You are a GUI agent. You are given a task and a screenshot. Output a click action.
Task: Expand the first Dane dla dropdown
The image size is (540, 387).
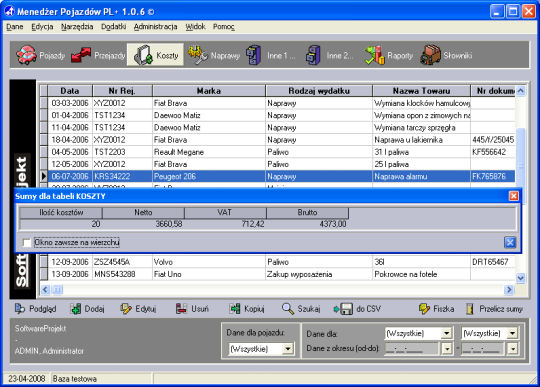[x=446, y=333]
